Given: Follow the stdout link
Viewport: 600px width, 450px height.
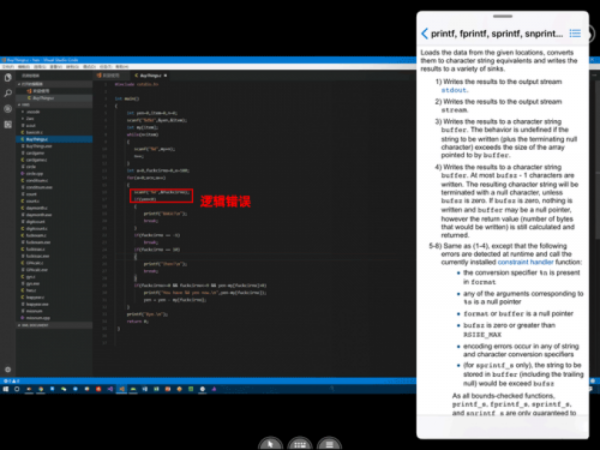Looking at the screenshot, I should pos(453,90).
